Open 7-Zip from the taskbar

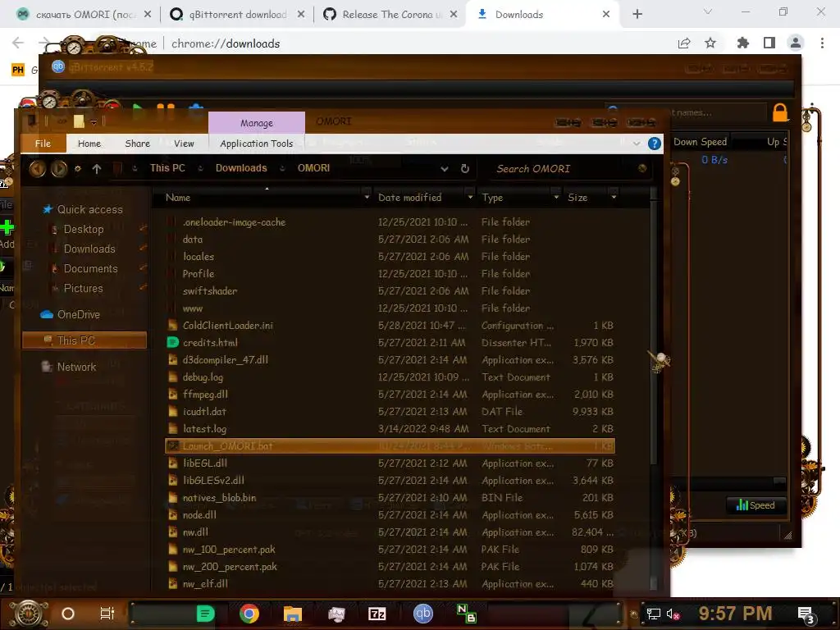coord(377,614)
